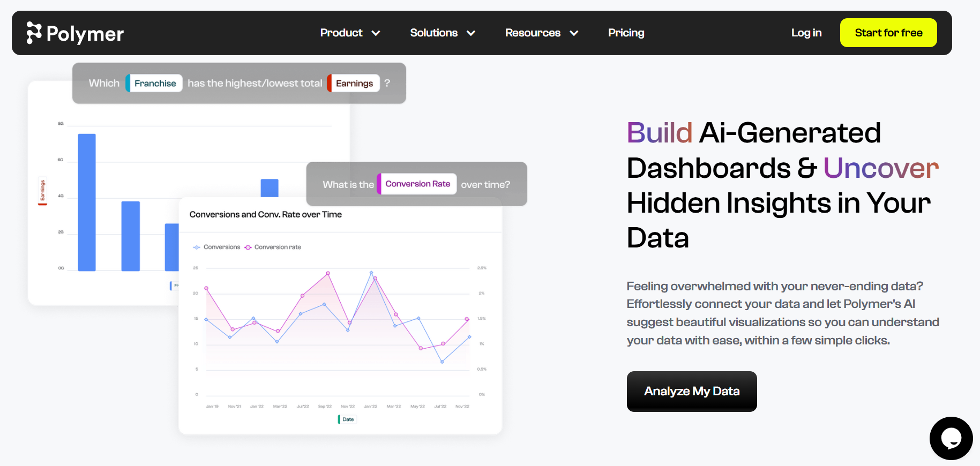This screenshot has width=980, height=466.
Task: Click the Polymer wordmark
Action: coord(85,34)
